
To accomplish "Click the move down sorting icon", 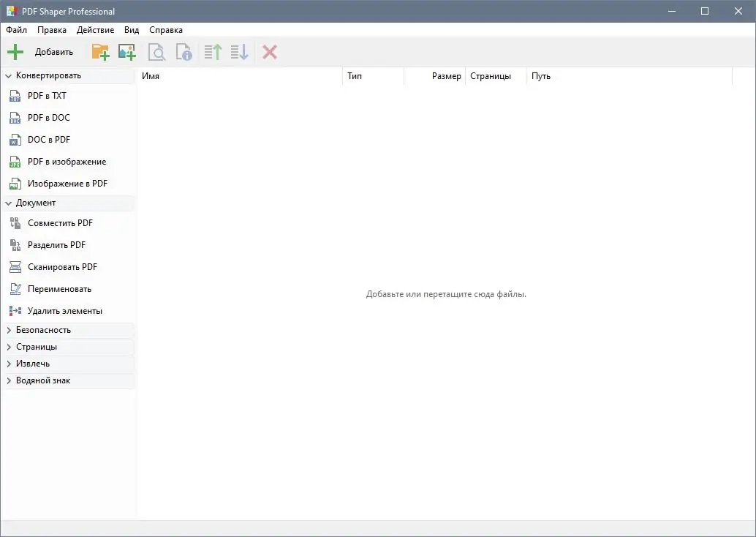I will tap(238, 51).
